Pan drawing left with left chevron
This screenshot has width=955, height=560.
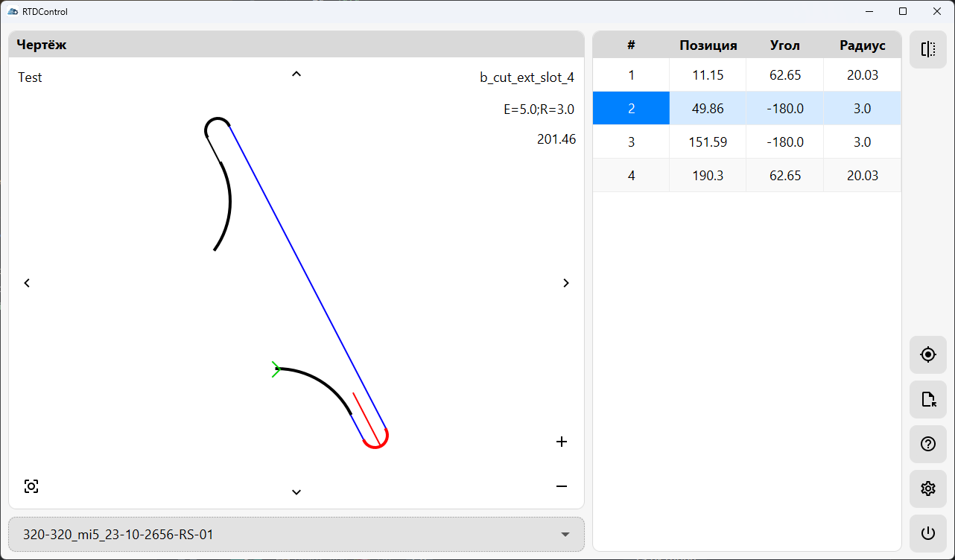[28, 283]
